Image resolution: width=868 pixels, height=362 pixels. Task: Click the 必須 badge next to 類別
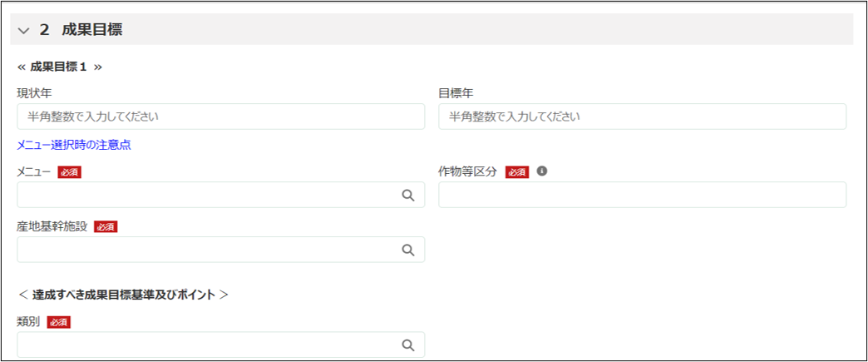(x=59, y=322)
